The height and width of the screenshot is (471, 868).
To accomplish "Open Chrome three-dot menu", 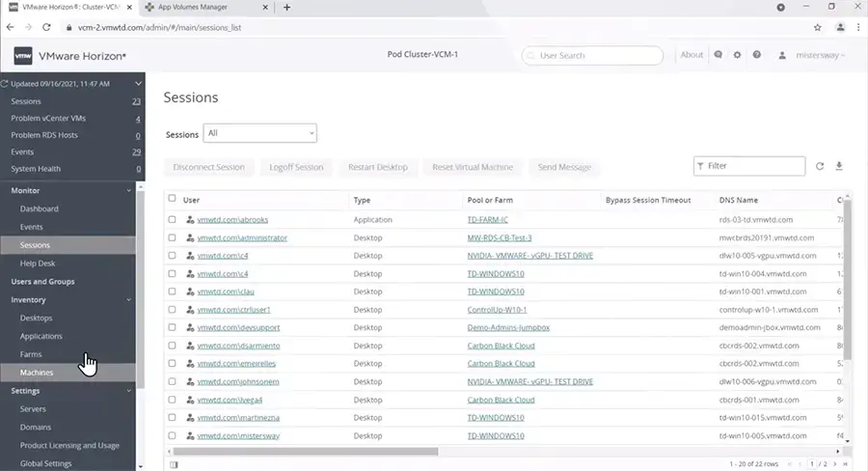I will (x=858, y=27).
